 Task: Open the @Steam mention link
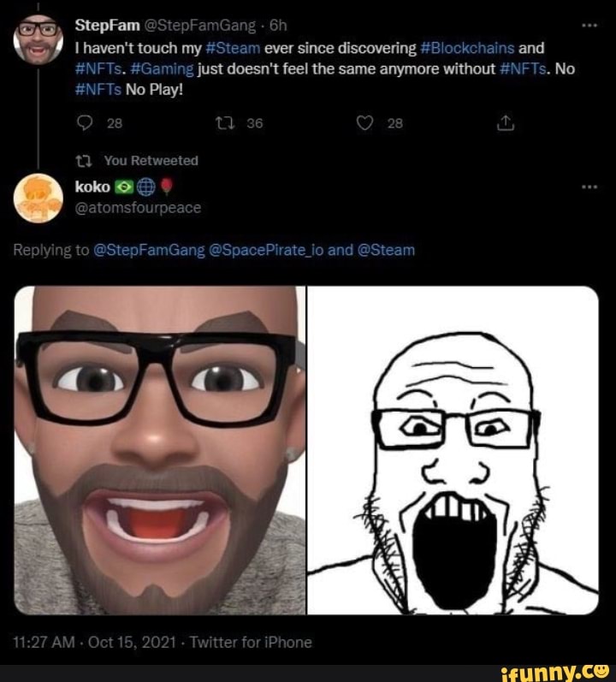[385, 250]
